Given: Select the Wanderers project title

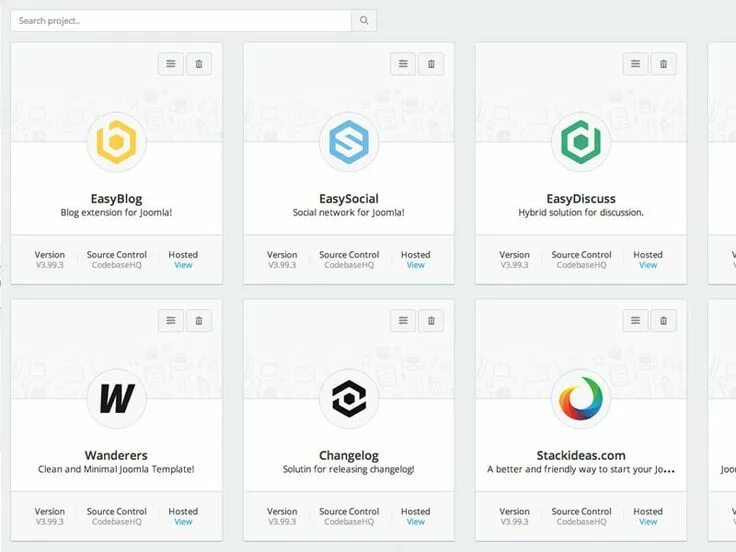Looking at the screenshot, I should point(116,455).
